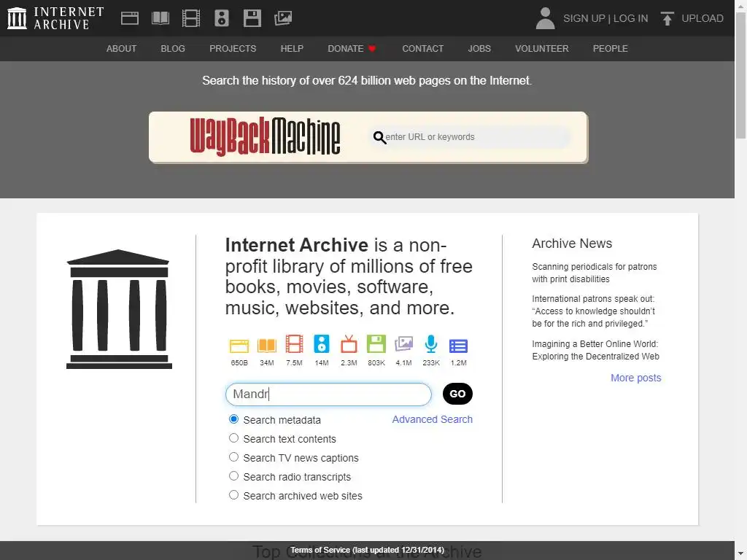The width and height of the screenshot is (747, 560).
Task: Click the user avatar icon
Action: click(x=545, y=18)
